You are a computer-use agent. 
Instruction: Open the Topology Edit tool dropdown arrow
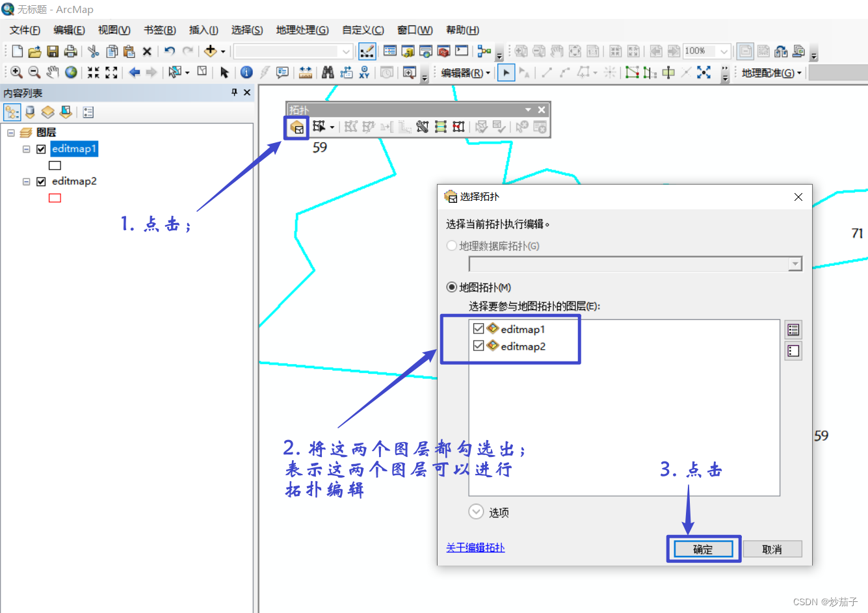pos(332,127)
